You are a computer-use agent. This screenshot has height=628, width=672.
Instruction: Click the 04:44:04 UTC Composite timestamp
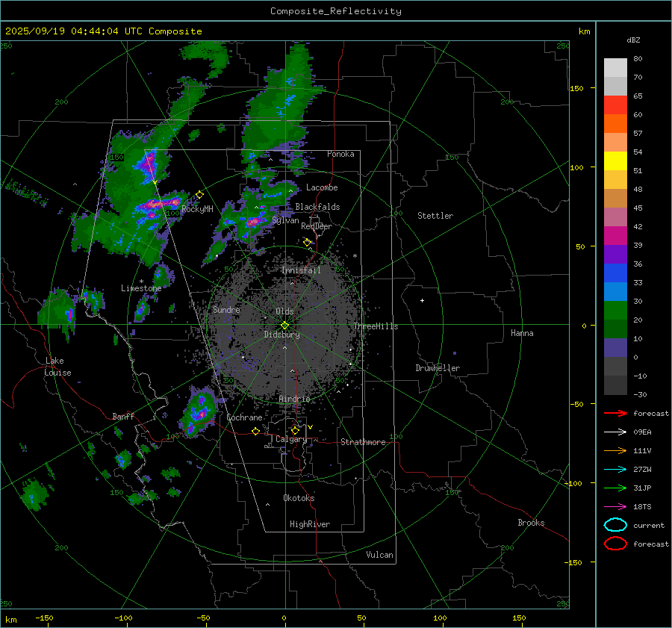coord(104,31)
